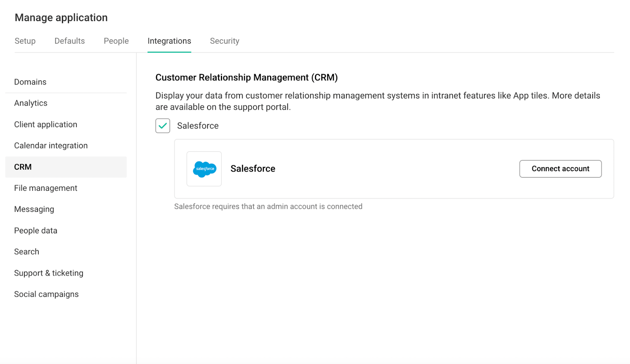Select the CRM sidebar entry
The height and width of the screenshot is (364, 630).
pos(22,166)
